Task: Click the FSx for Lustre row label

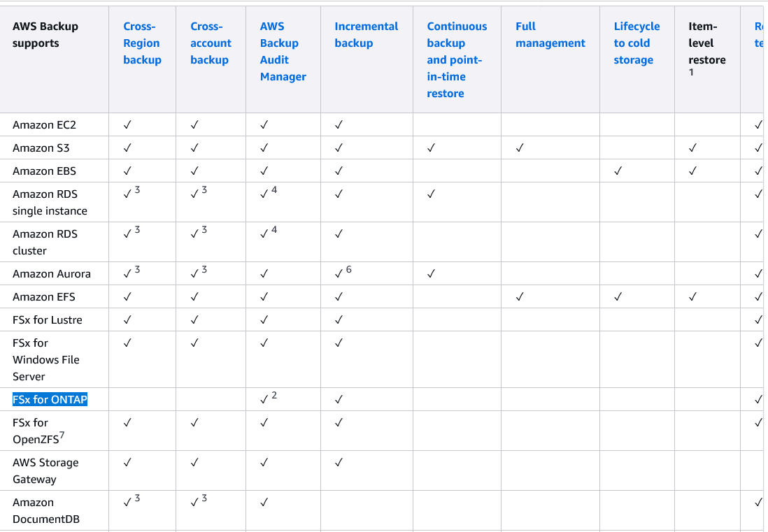Action: (48, 320)
